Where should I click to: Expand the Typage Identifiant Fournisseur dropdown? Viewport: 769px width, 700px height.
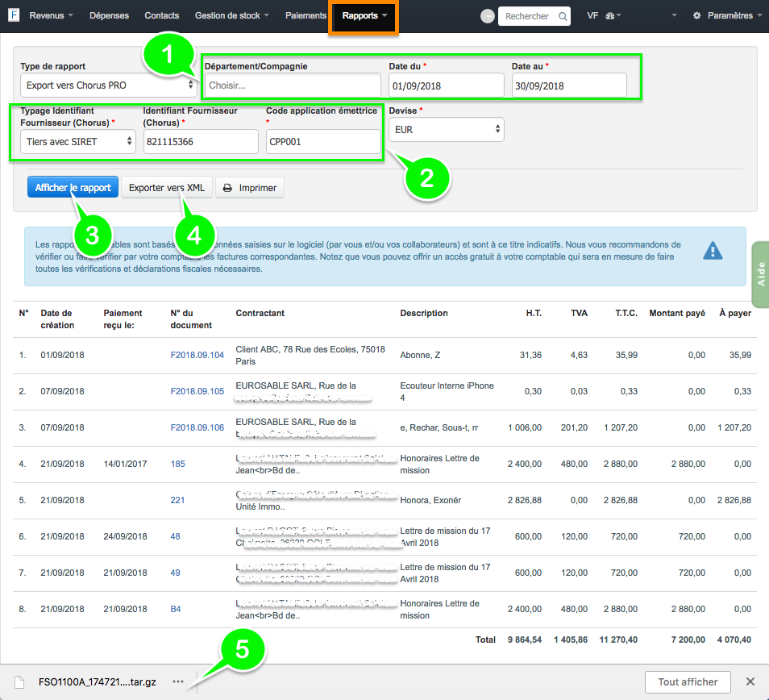tap(78, 142)
